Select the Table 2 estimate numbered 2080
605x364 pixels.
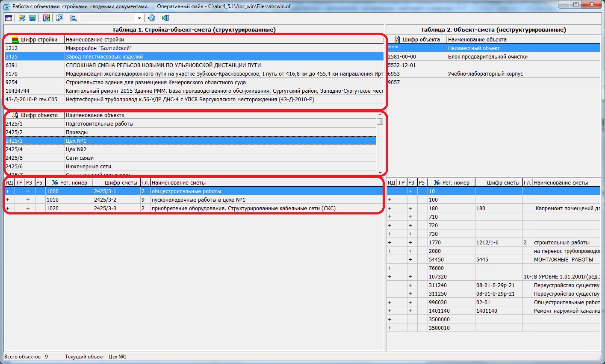(493, 251)
